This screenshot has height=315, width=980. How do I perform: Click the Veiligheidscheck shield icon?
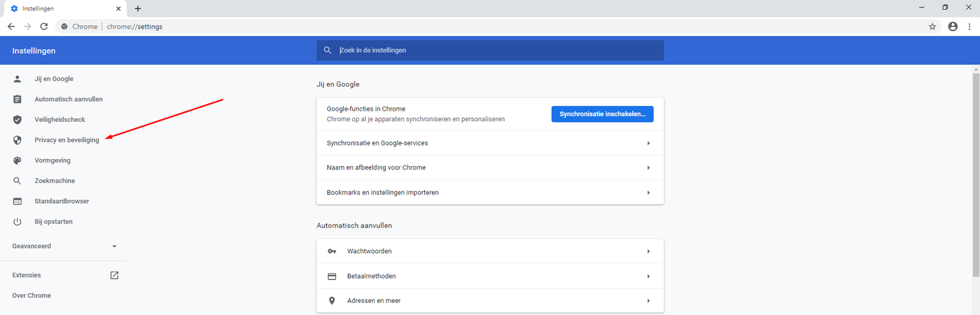pyautogui.click(x=17, y=120)
